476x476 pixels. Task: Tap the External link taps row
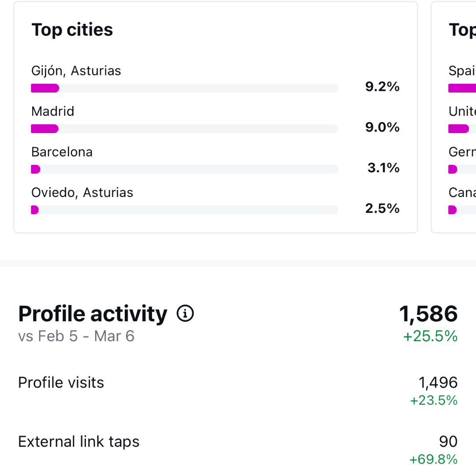pyautogui.click(x=238, y=449)
